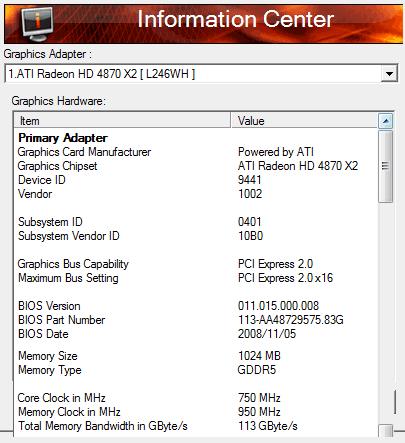
Task: Click the 113 GByte/s value
Action: [x=268, y=426]
